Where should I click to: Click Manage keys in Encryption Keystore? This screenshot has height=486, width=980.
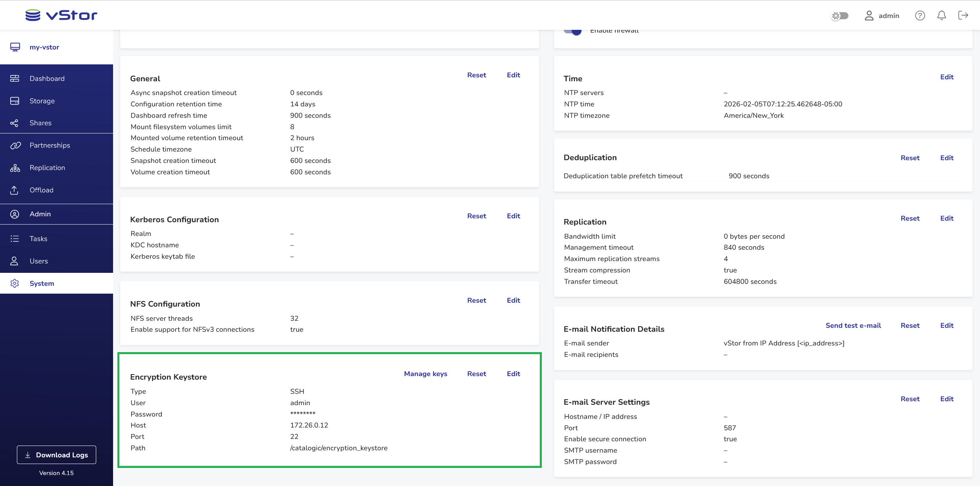coord(426,374)
